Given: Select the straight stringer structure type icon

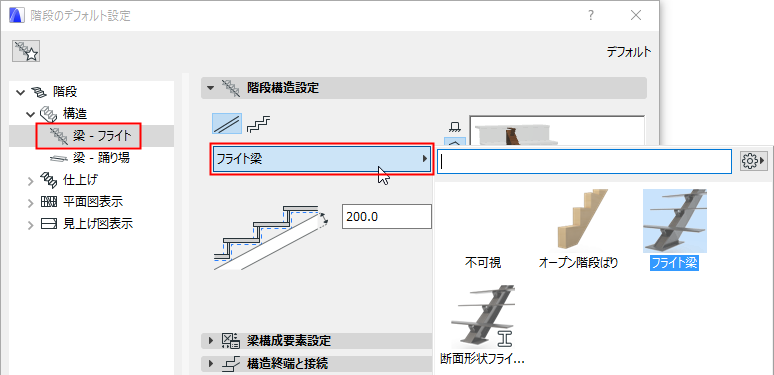Looking at the screenshot, I should pos(227,124).
